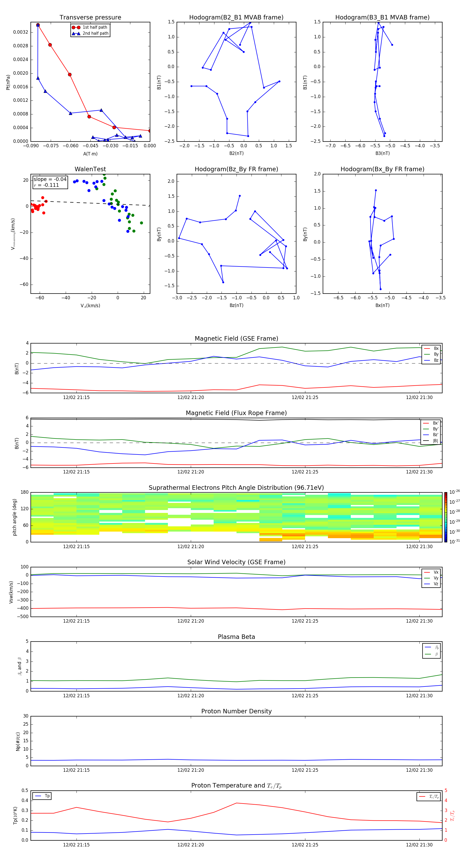Select the 'Tp' legend entry
The height and width of the screenshot is (868, 473).
point(42,796)
